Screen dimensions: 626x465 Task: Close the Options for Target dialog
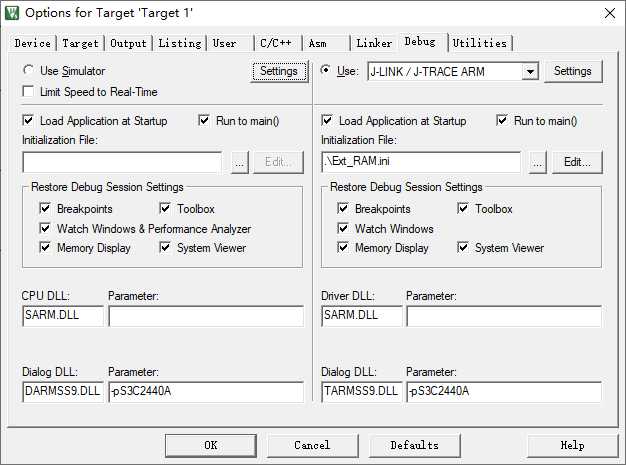pyautogui.click(x=610, y=13)
